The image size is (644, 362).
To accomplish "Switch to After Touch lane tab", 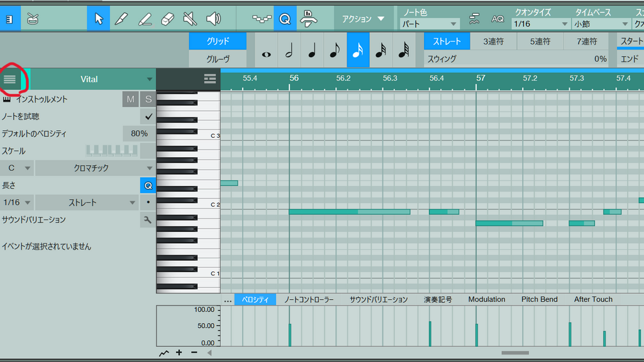I will (593, 300).
